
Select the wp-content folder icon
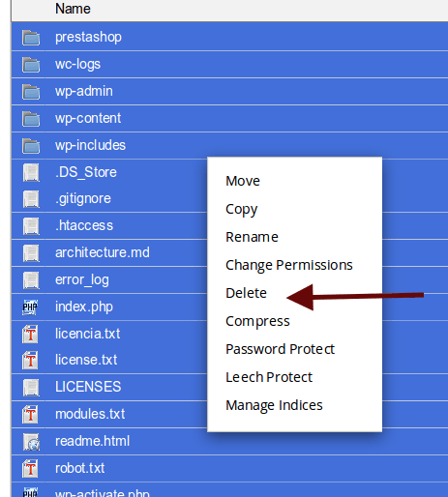coord(31,119)
